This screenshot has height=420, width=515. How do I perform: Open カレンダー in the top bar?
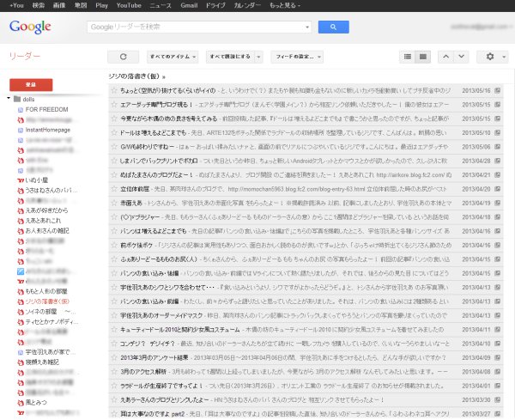pyautogui.click(x=247, y=6)
